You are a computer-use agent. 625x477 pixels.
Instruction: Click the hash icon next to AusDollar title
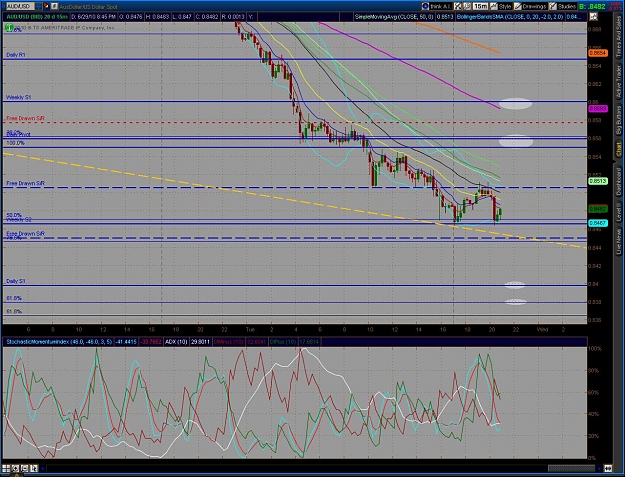pos(54,6)
